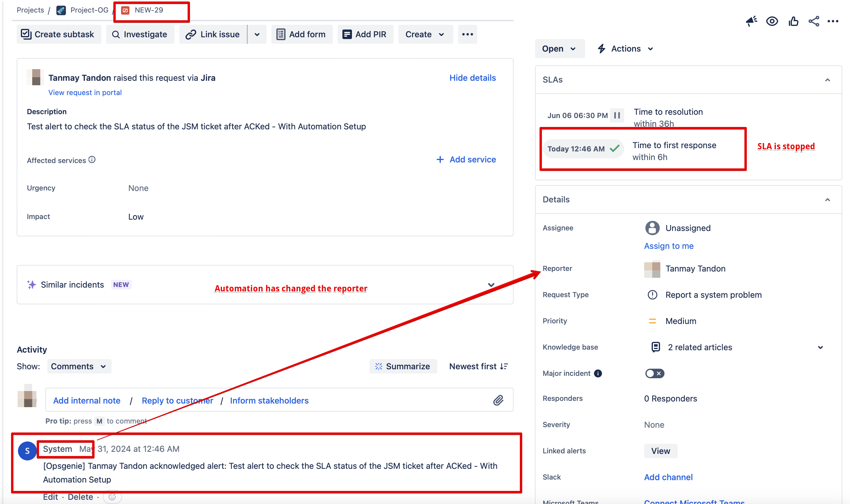Open the top-right more options ellipsis
This screenshot has width=850, height=504.
833,21
